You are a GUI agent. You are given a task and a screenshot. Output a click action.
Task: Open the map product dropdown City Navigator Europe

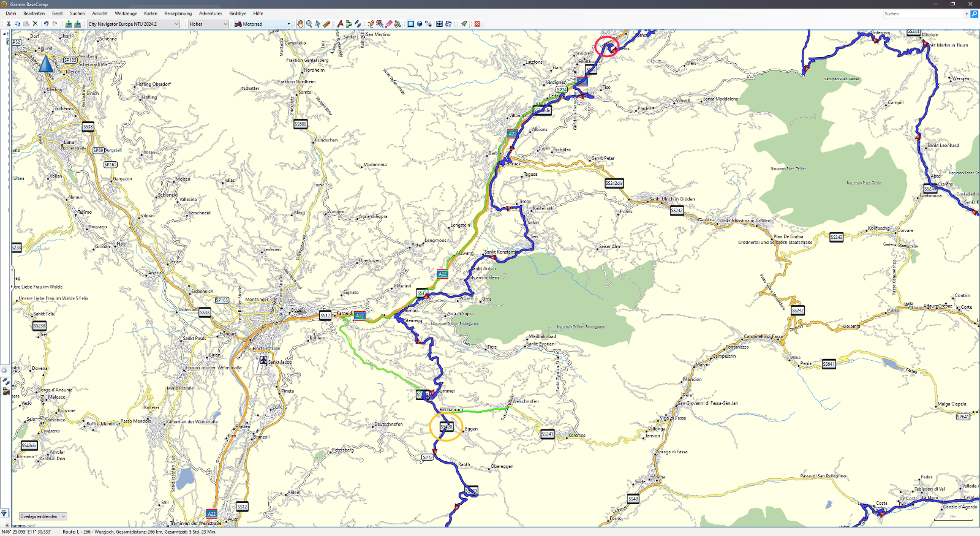134,24
